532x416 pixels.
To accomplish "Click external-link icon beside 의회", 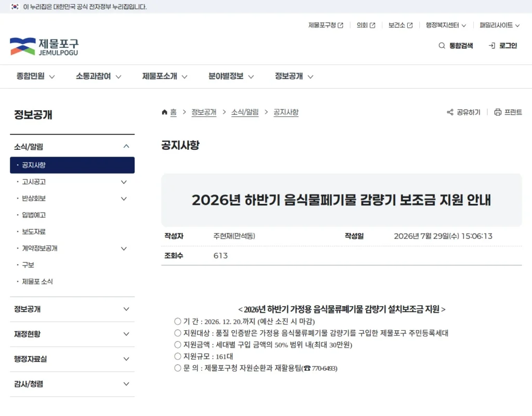I will [372, 25].
